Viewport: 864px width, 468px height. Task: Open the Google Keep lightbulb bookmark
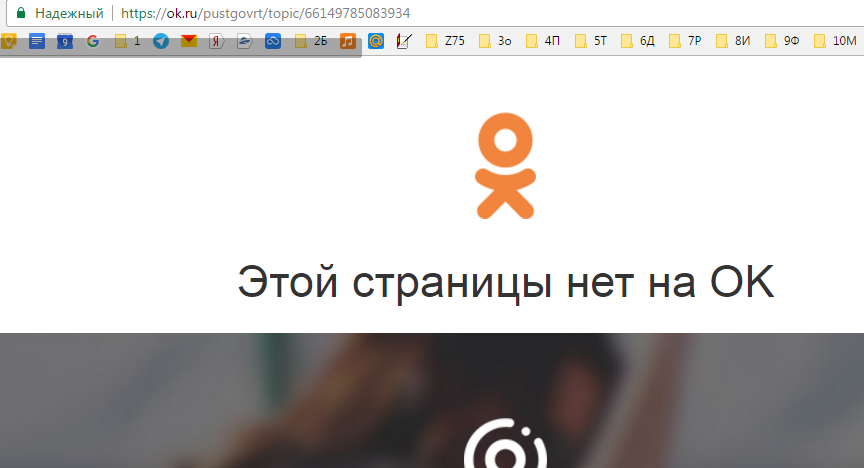[x=9, y=41]
